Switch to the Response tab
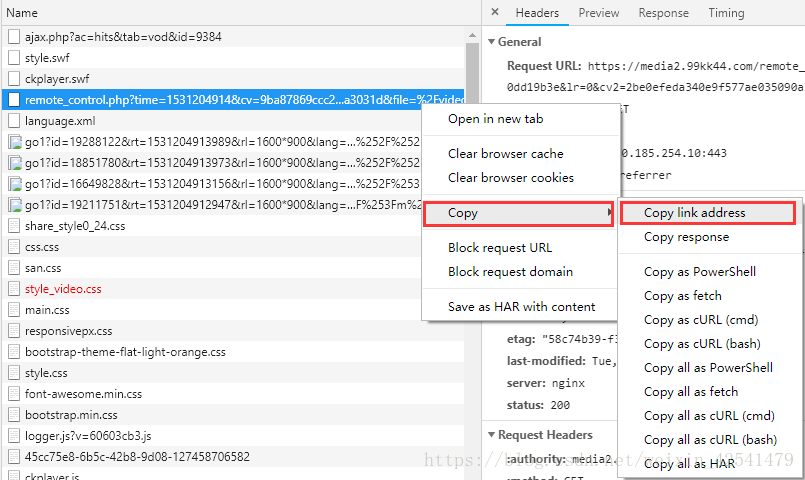805x480 pixels. click(x=664, y=13)
